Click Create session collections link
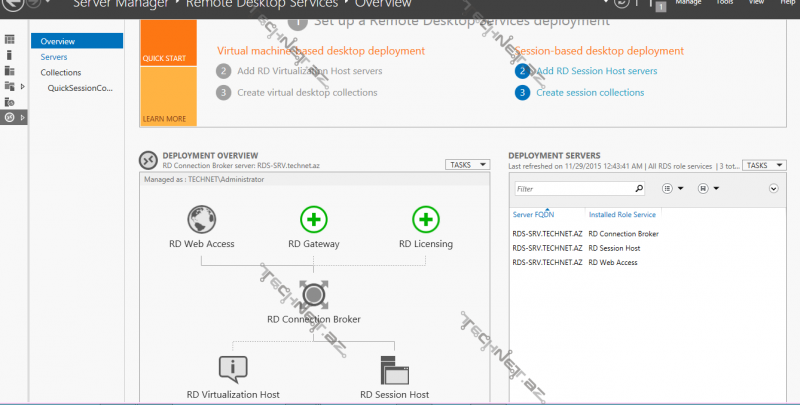Viewport: 800px width, 405px height. [589, 93]
